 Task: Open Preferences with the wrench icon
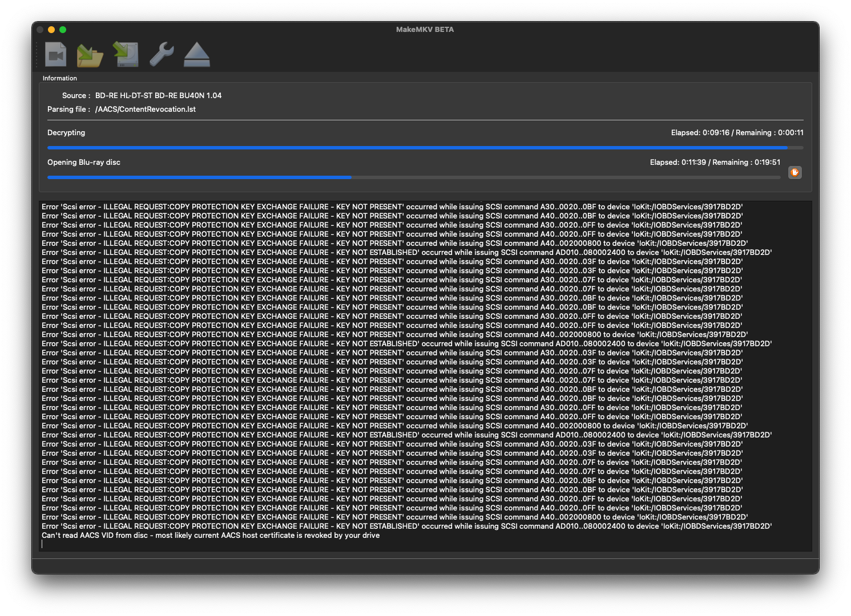coord(162,55)
